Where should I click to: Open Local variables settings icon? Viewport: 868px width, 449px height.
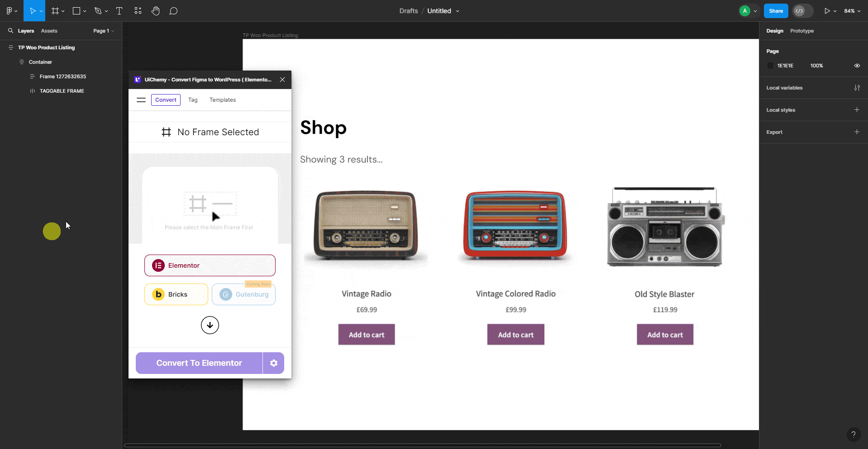(858, 88)
